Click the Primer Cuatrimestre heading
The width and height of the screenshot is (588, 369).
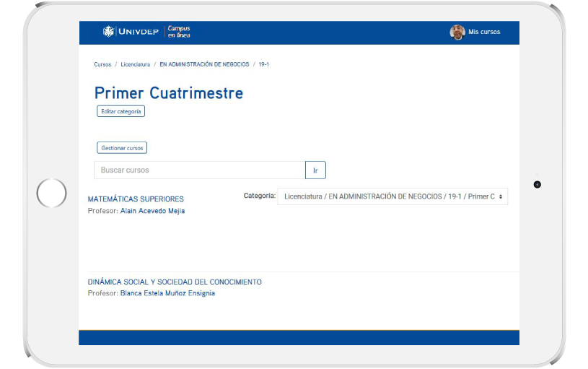(x=169, y=93)
